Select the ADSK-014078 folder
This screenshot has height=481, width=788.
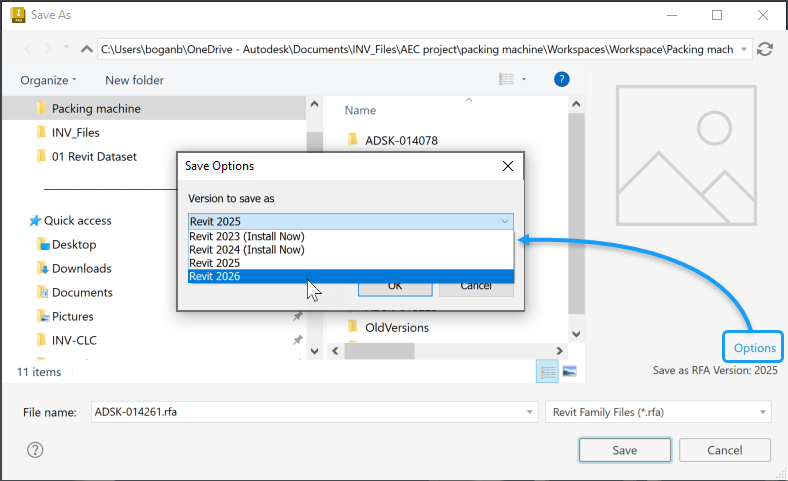point(401,141)
